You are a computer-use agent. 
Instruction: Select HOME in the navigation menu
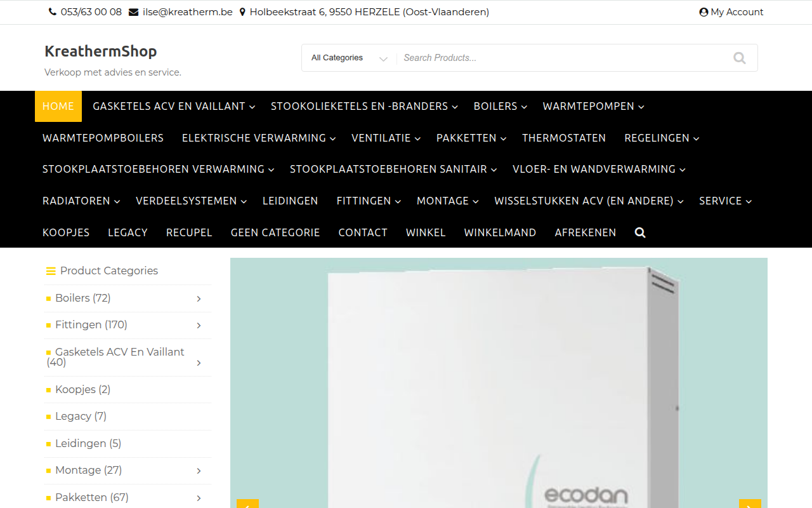(58, 106)
